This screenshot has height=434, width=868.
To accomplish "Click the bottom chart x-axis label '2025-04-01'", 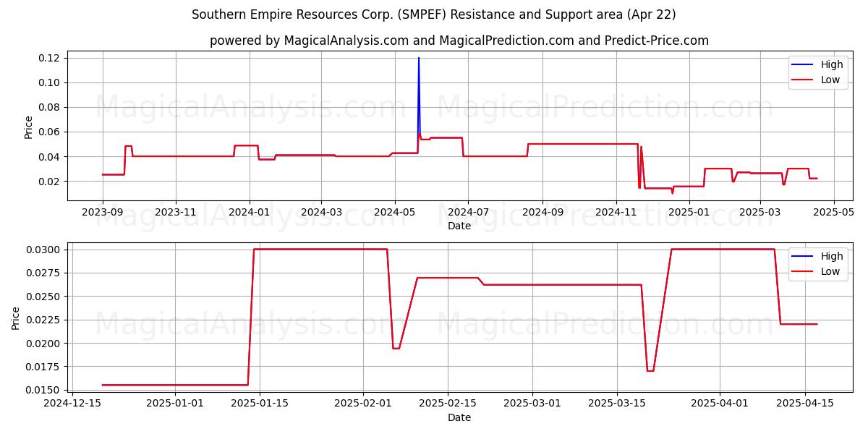I will coord(721,404).
